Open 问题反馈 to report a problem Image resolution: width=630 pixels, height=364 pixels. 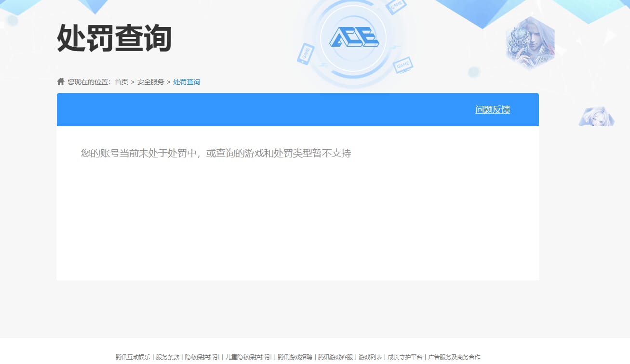tap(492, 110)
